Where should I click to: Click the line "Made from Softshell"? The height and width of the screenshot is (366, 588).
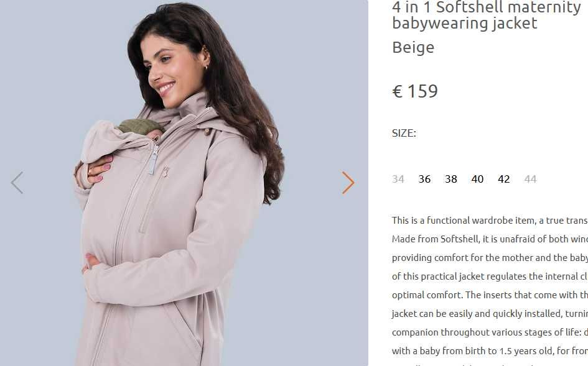(490, 239)
